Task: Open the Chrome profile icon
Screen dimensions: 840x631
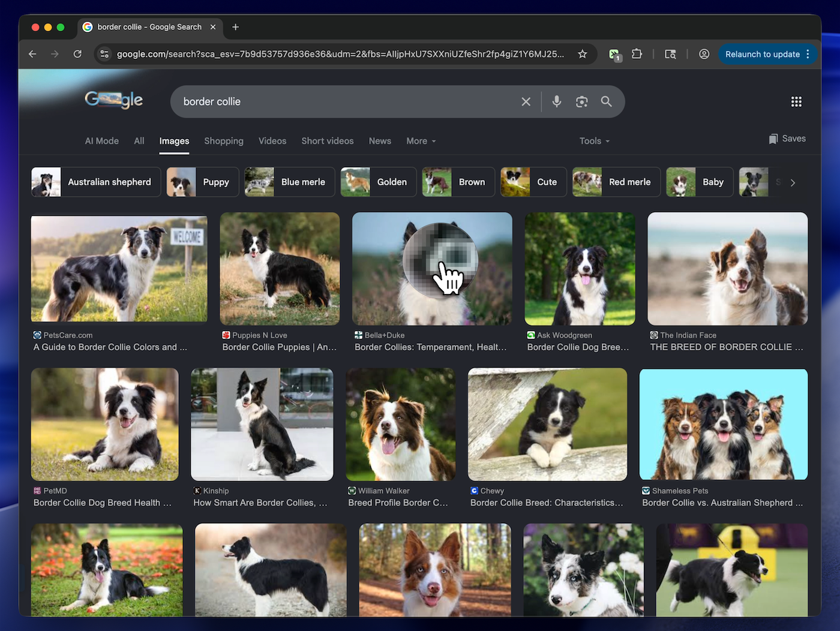Action: pos(704,54)
